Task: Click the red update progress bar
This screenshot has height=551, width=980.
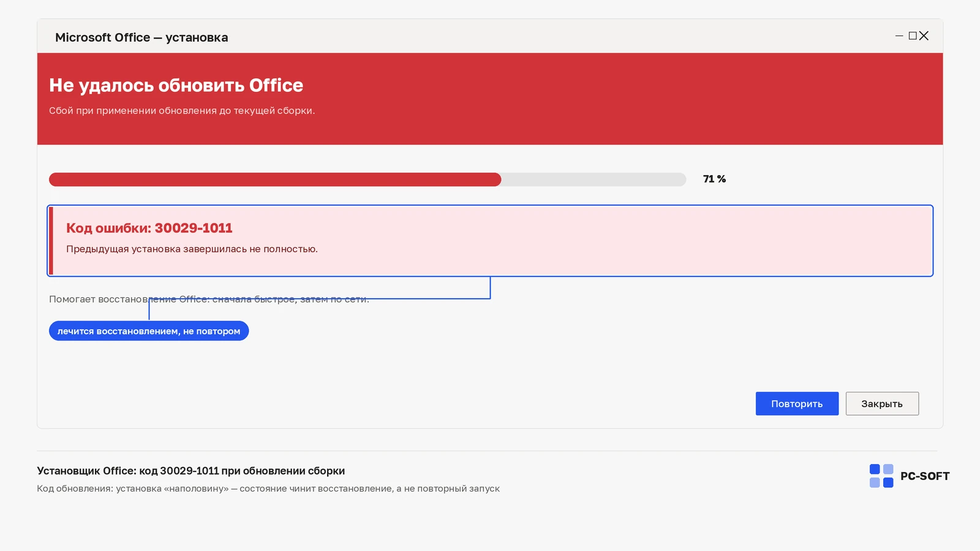Action: 367,179
